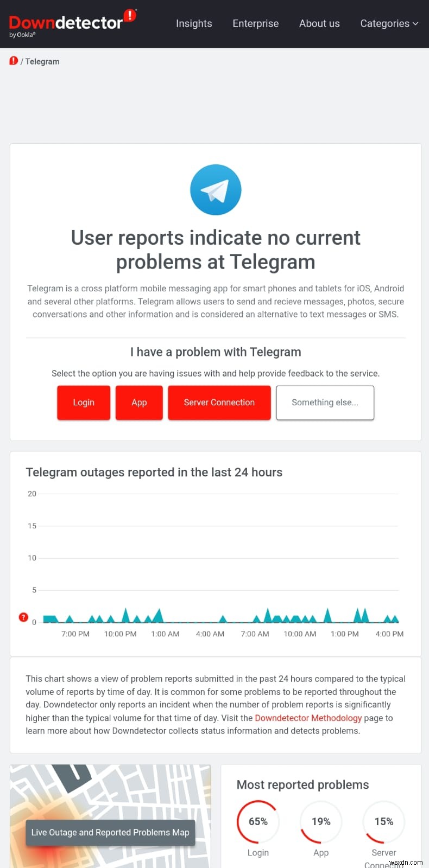Open Live Outage and Reported Problems Map
Image resolution: width=429 pixels, height=868 pixels.
(110, 832)
